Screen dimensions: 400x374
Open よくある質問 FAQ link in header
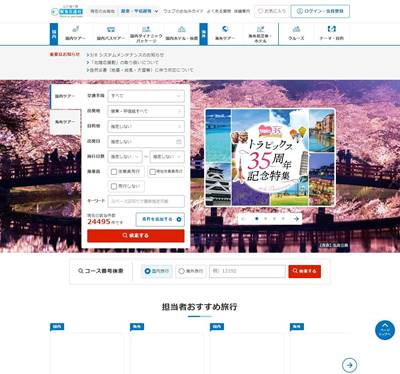(219, 11)
